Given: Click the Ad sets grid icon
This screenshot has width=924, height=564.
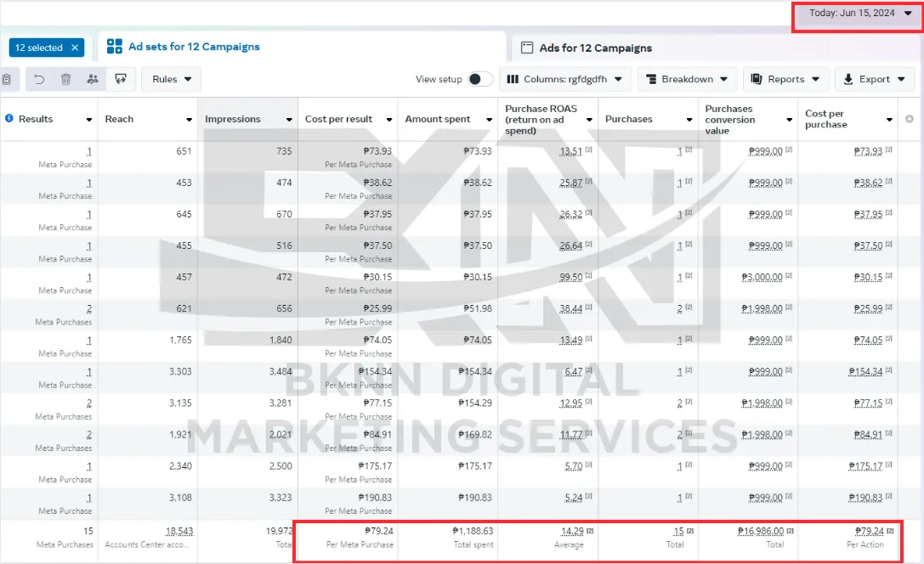Looking at the screenshot, I should pos(114,47).
